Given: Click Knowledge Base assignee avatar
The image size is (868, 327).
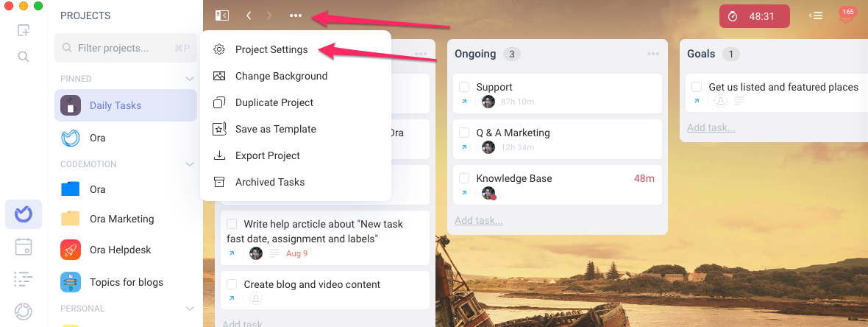Looking at the screenshot, I should click(488, 193).
